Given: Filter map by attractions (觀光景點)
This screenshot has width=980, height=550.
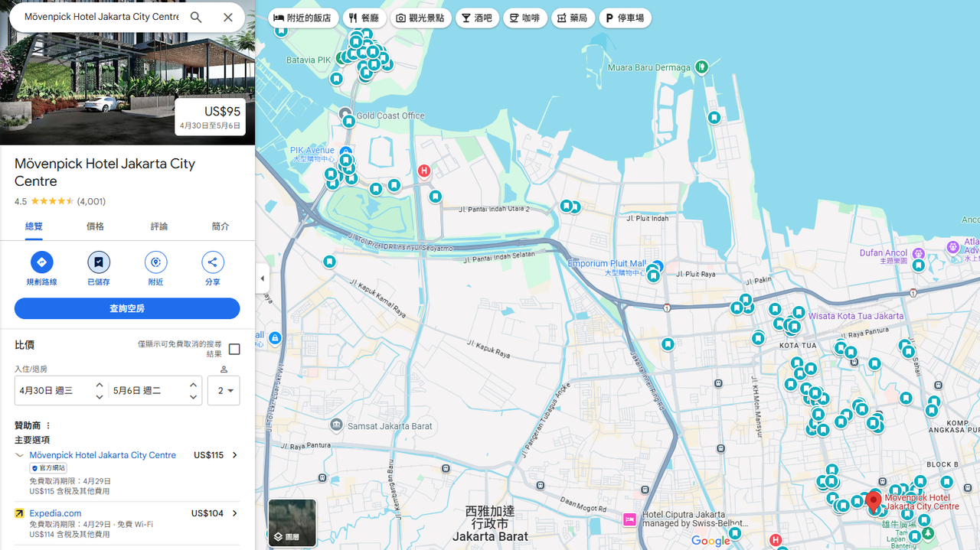Looking at the screenshot, I should pos(420,18).
